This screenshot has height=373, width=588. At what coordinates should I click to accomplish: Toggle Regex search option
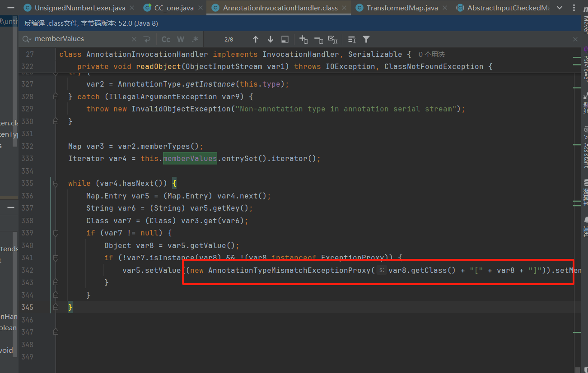tap(195, 40)
